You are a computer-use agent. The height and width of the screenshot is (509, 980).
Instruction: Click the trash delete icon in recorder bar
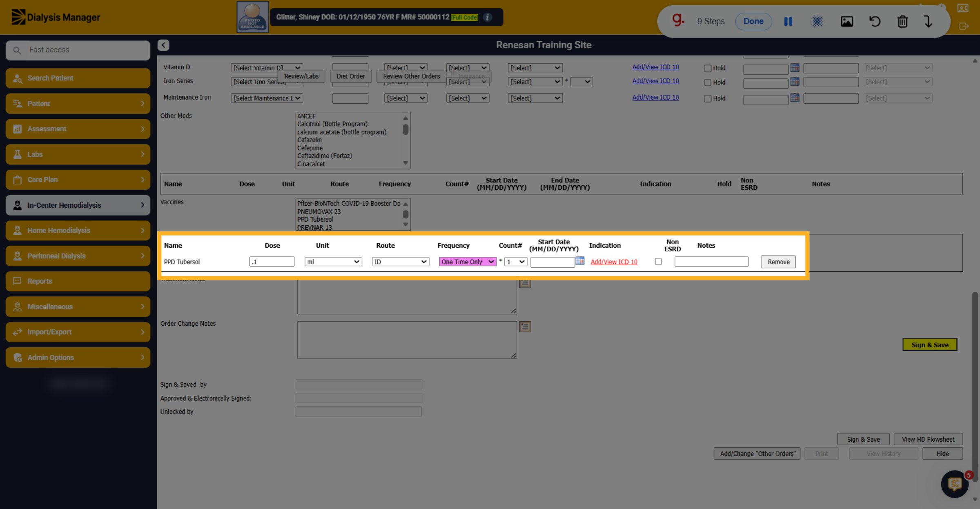click(902, 21)
